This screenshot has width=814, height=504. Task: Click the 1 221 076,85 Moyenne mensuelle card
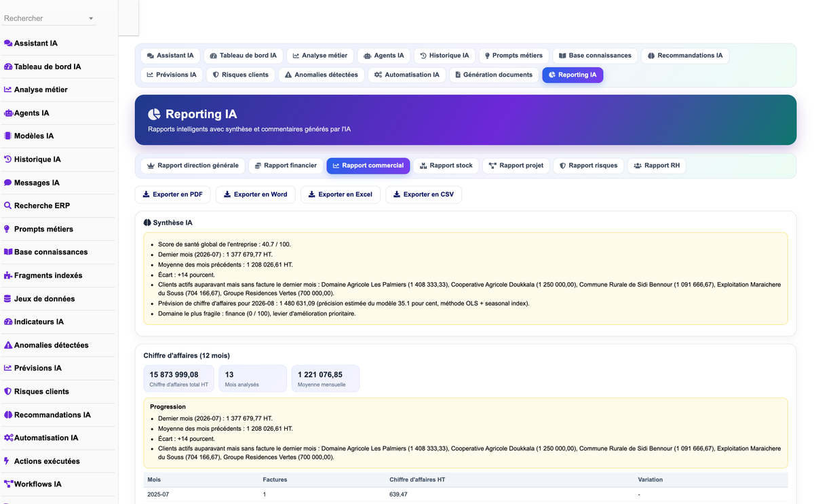click(x=326, y=379)
